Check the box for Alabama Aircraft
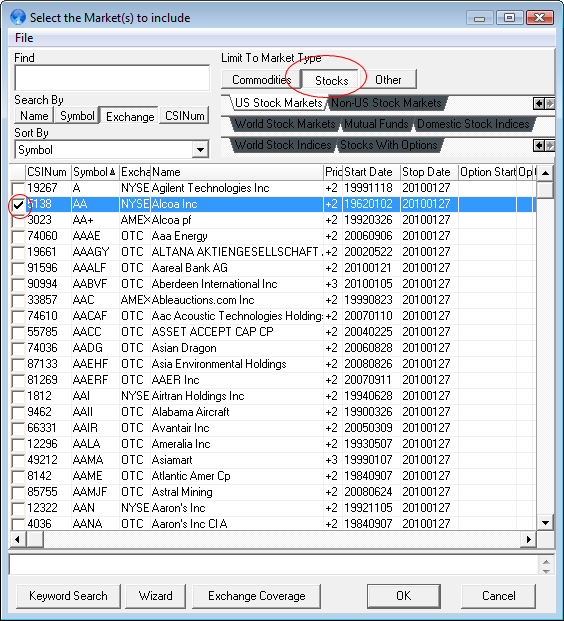The image size is (564, 621). point(18,412)
